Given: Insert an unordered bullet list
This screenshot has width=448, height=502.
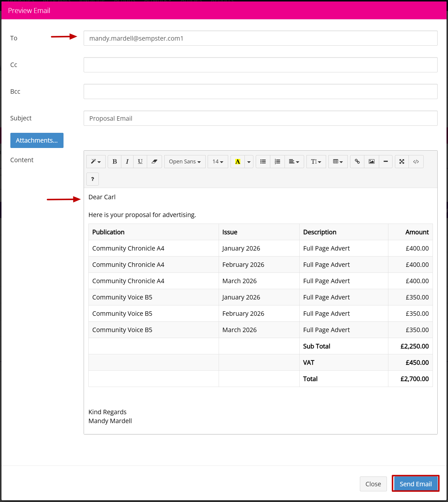Looking at the screenshot, I should coord(263,162).
